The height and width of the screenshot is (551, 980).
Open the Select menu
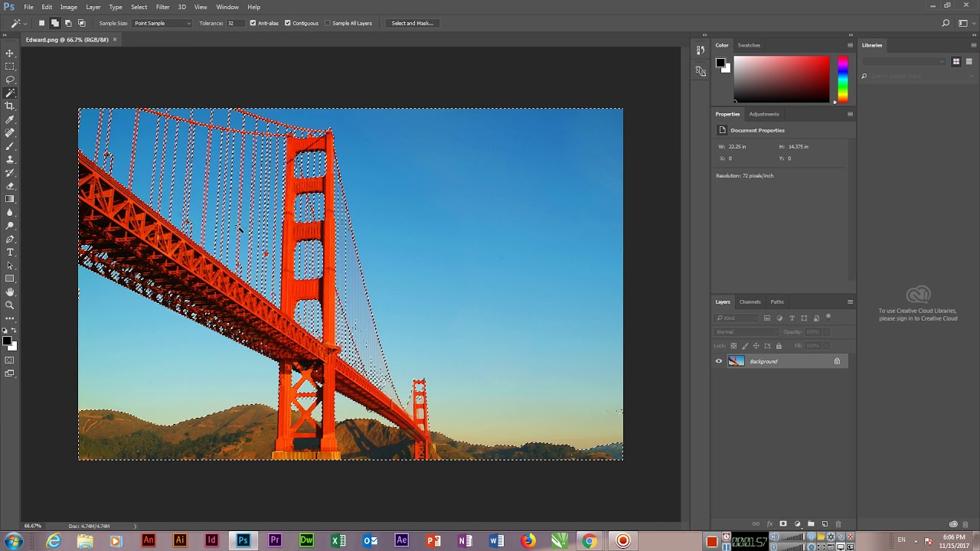point(139,7)
